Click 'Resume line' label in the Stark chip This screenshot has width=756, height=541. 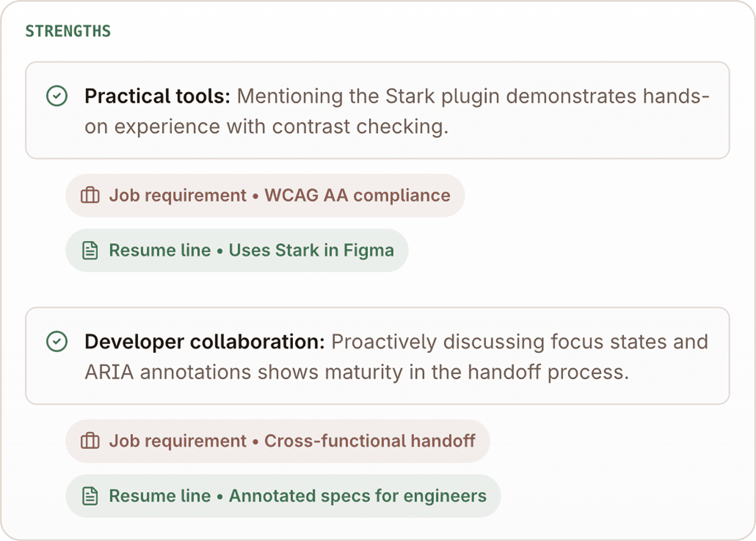pos(160,251)
